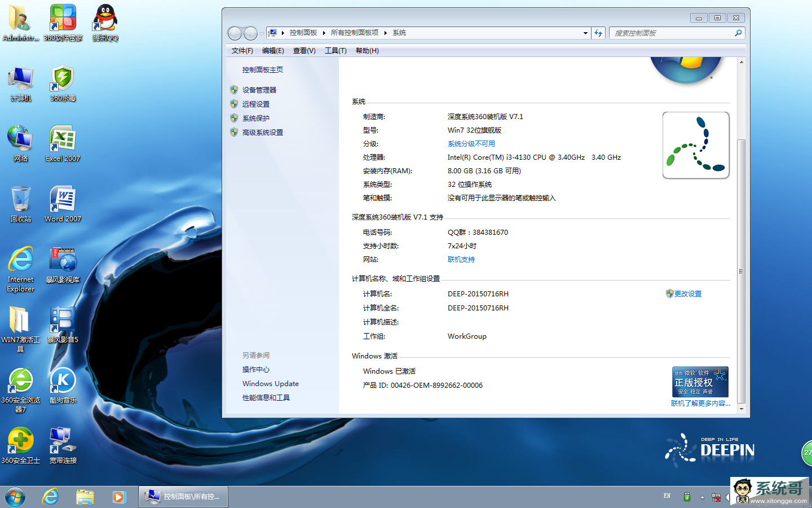Open the 360安全卫士 desktop shortcut
812x508 pixels.
(x=21, y=446)
